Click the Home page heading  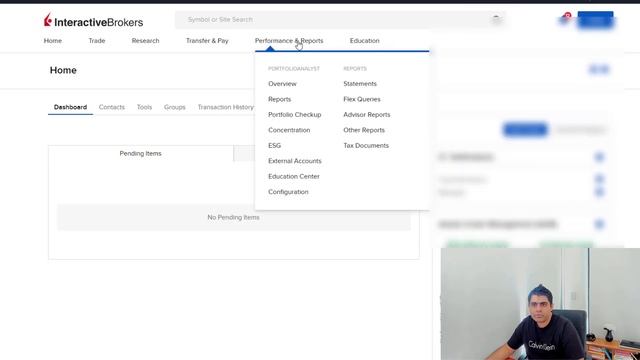[x=63, y=70]
